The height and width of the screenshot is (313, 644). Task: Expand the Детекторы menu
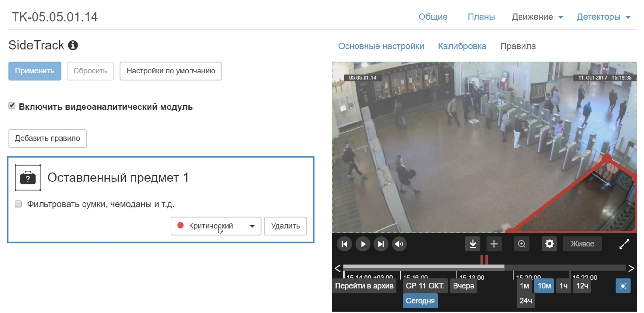(603, 17)
